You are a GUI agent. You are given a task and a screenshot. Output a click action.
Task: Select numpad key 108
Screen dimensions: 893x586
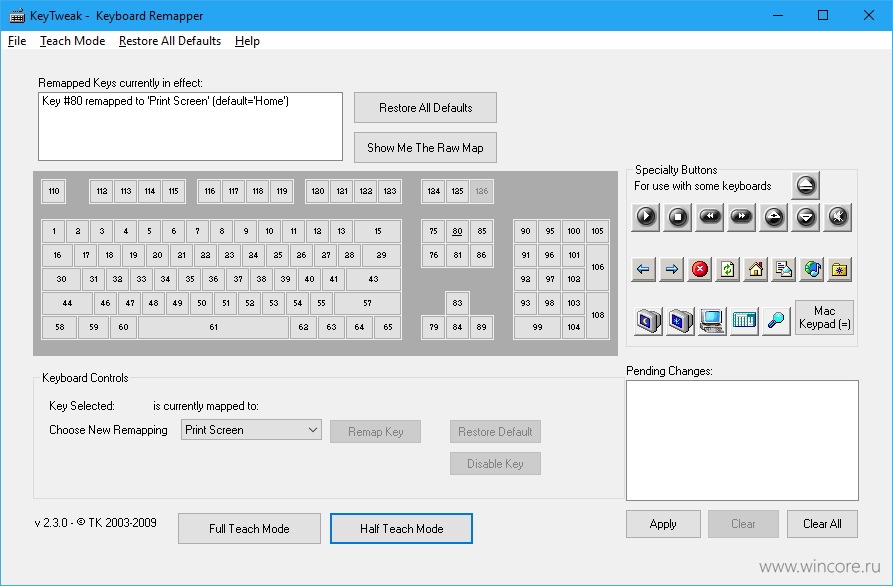597,315
